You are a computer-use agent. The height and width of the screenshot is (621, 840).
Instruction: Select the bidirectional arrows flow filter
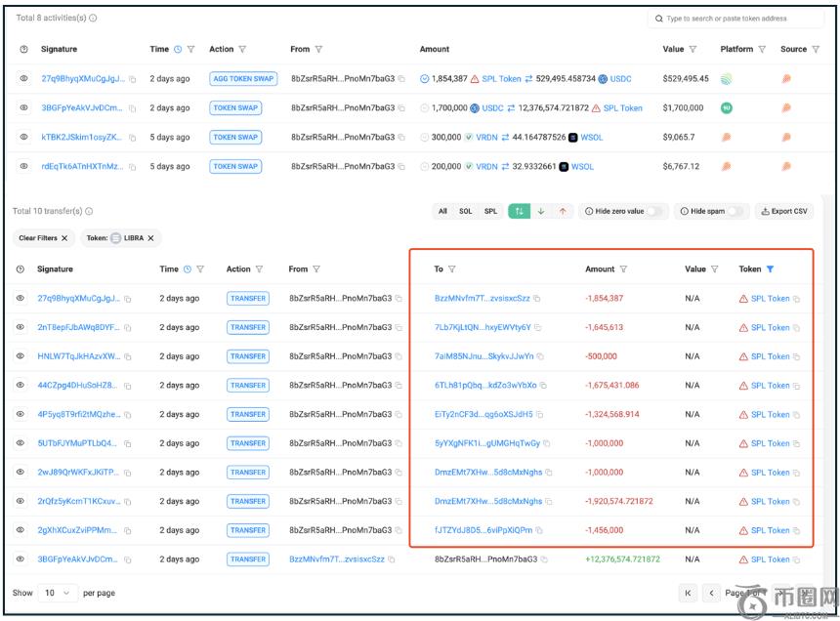click(x=519, y=211)
